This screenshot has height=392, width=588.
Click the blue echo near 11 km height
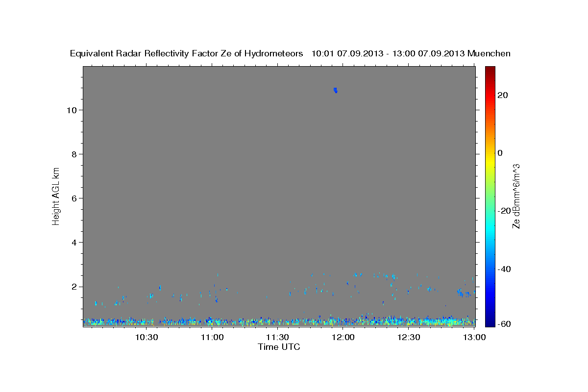[336, 90]
